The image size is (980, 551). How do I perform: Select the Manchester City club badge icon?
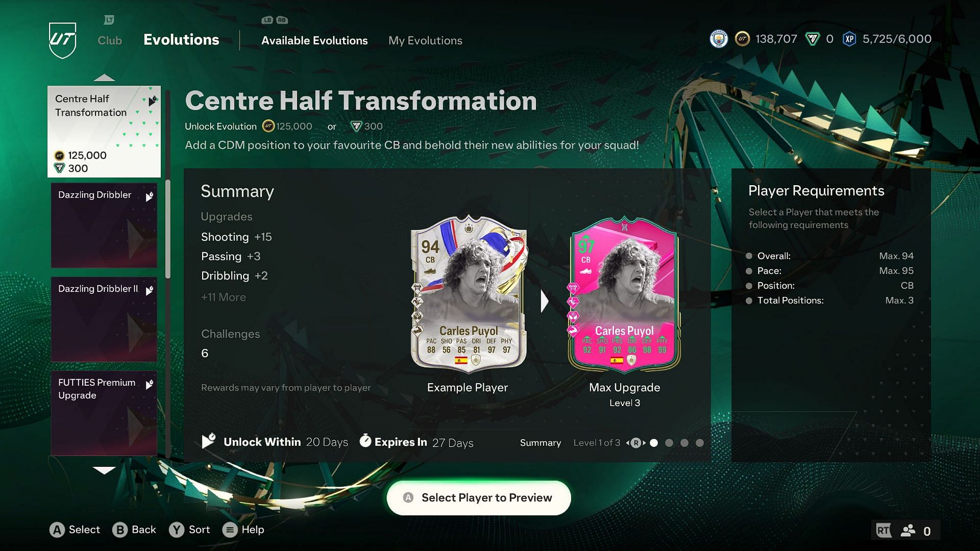click(719, 38)
